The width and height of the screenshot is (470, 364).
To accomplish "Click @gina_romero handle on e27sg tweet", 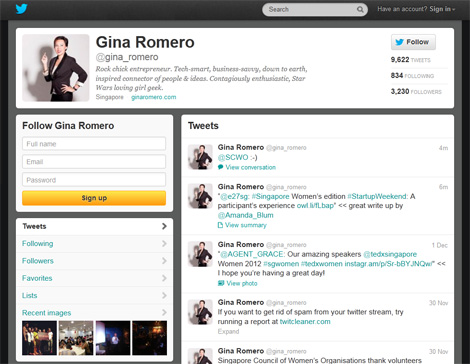I will (286, 187).
